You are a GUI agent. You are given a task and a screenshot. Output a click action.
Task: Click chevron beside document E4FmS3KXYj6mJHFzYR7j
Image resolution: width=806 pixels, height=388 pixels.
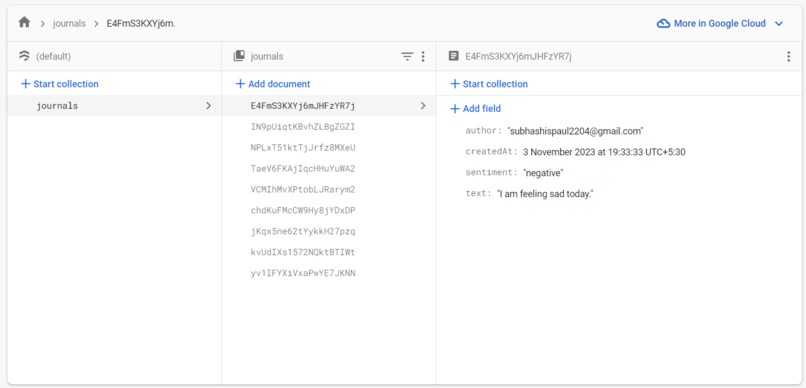[x=423, y=106]
